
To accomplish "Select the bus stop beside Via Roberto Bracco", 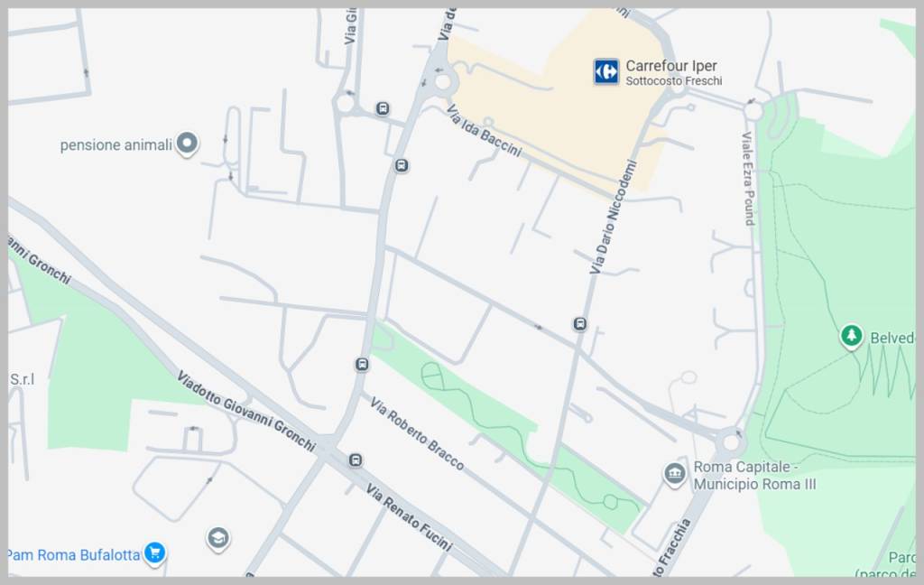I will [362, 365].
